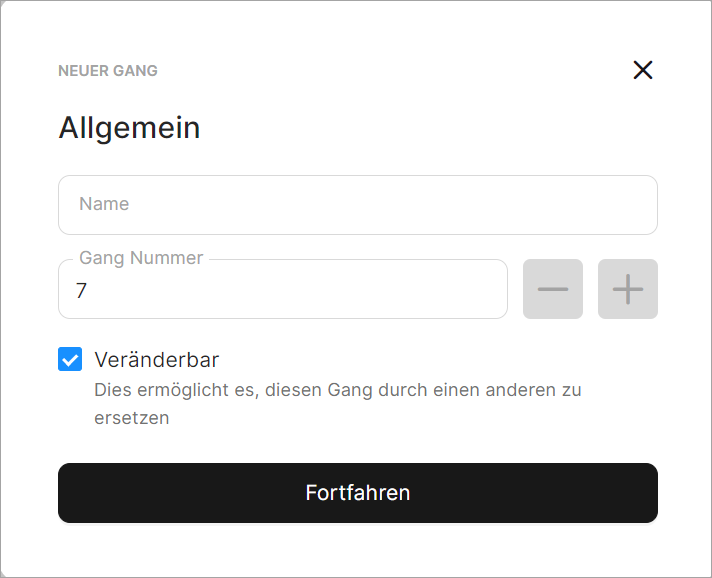This screenshot has width=712, height=578.
Task: Close the Neuer Gang dialog
Action: click(643, 70)
